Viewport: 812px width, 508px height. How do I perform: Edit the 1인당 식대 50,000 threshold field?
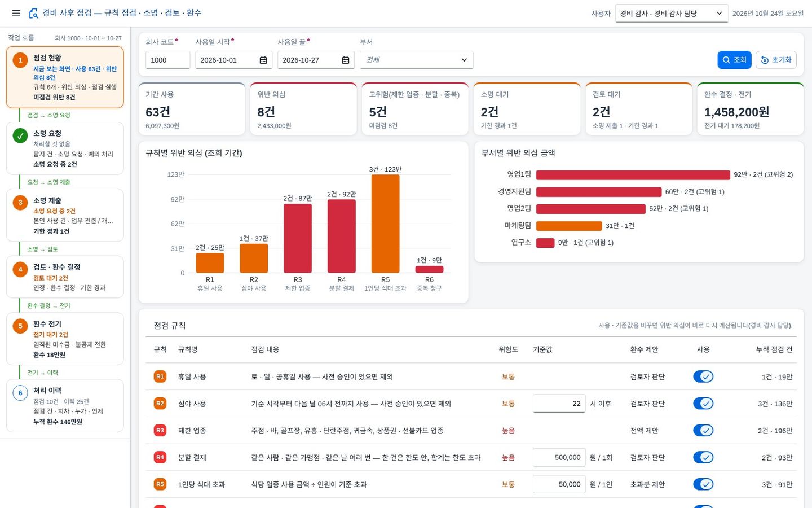(x=559, y=484)
